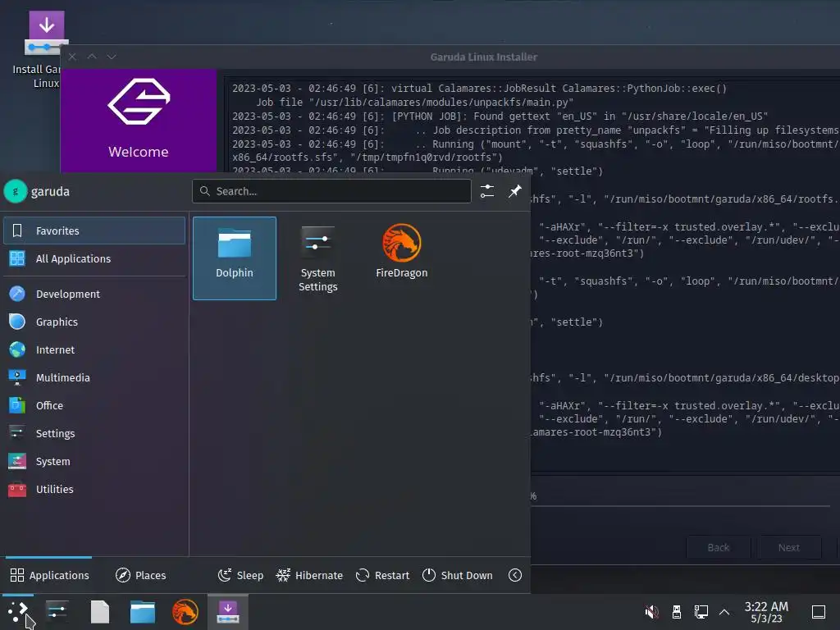
Task: Pin the application launcher open
Action: (515, 191)
